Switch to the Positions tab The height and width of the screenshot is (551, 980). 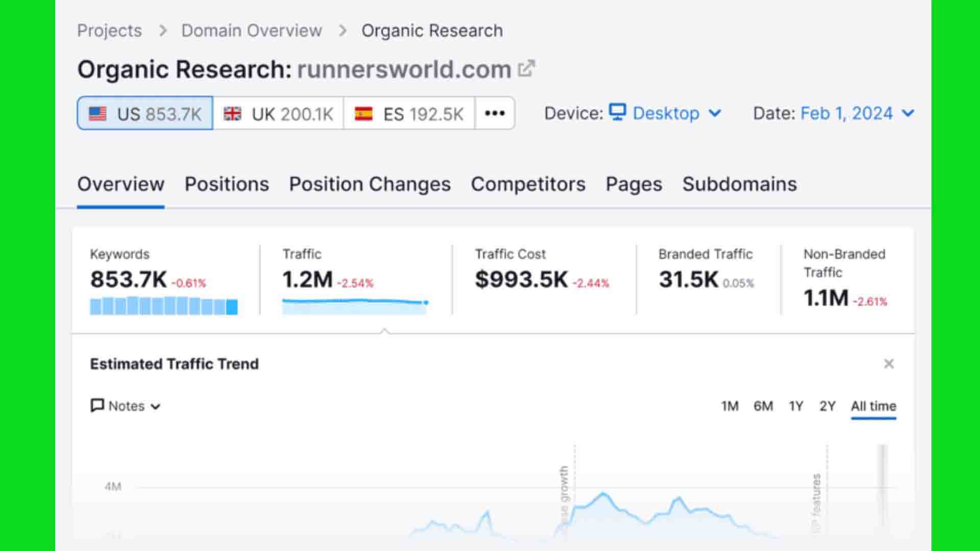point(227,184)
